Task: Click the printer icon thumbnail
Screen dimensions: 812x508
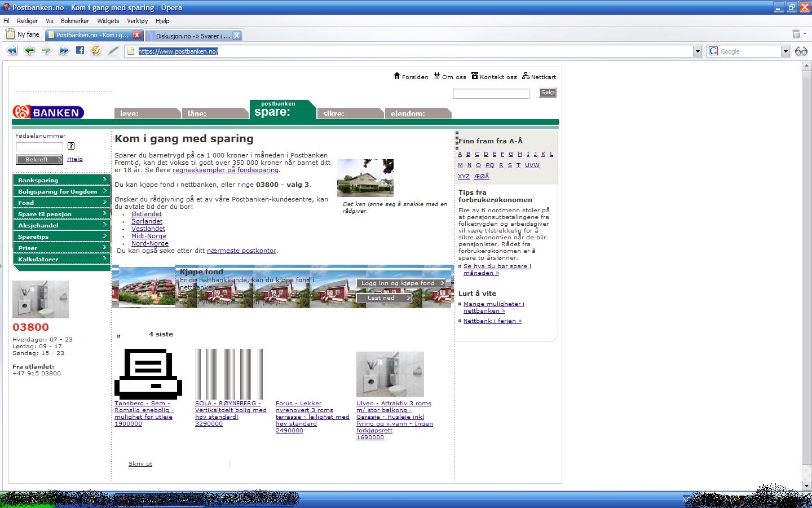Action: [148, 374]
